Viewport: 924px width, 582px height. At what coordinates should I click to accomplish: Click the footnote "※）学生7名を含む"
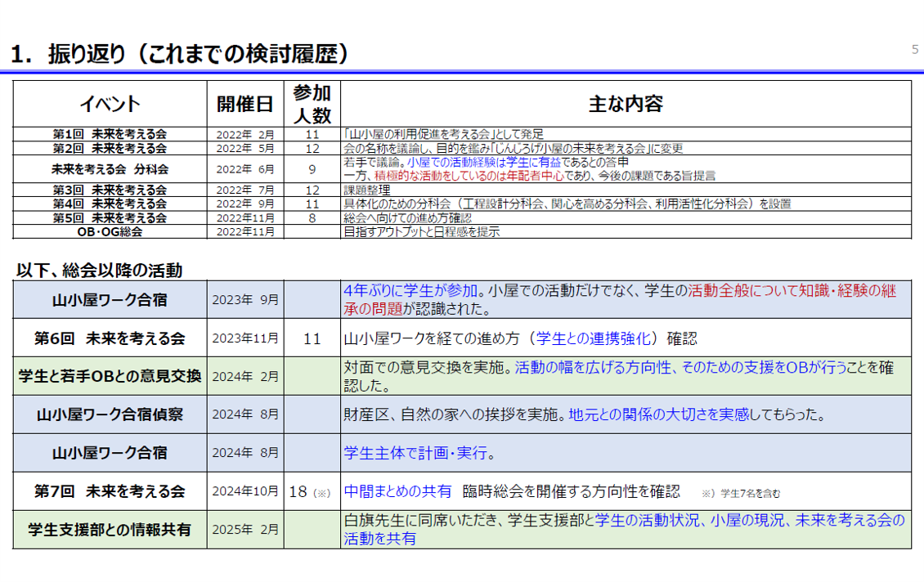(741, 494)
